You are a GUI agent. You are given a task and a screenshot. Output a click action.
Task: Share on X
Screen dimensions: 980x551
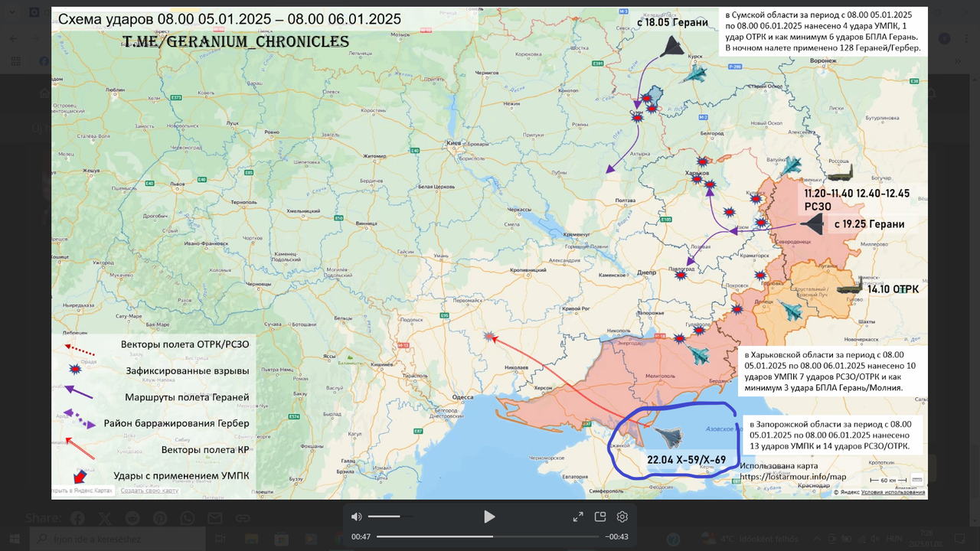[104, 518]
